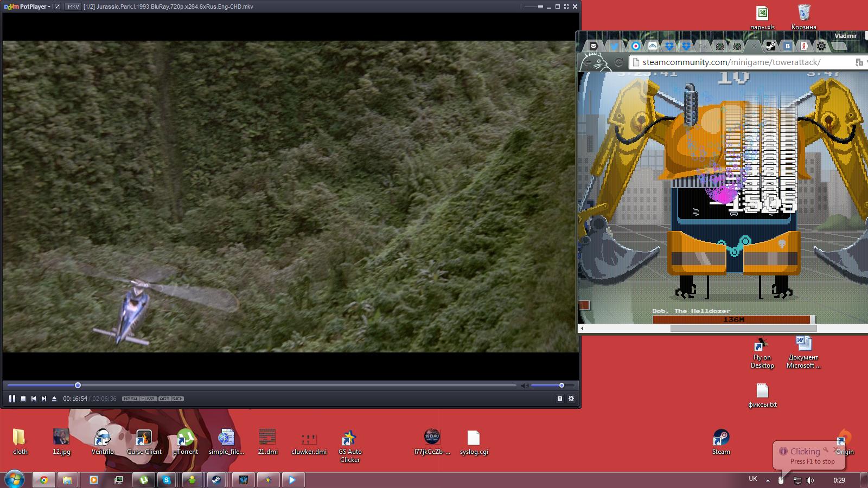Open the PotPlayer main menu dropdown
Image resolution: width=868 pixels, height=488 pixels.
(27, 7)
